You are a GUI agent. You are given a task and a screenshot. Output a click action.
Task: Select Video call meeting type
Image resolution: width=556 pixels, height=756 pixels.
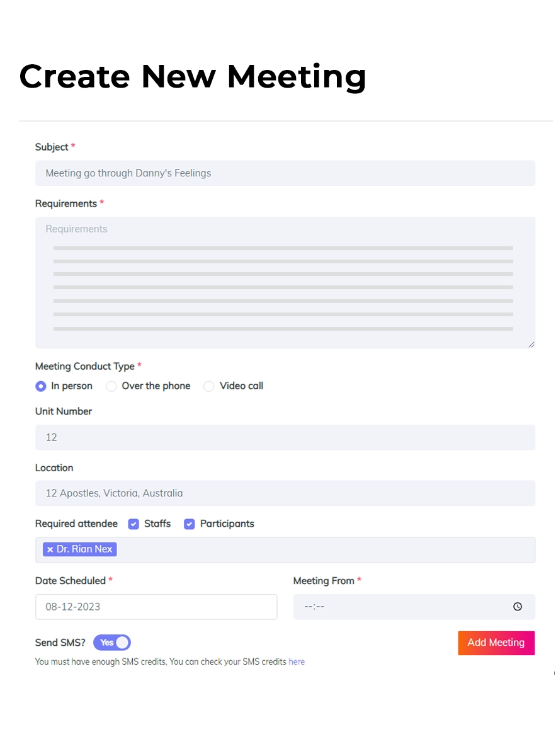tap(209, 386)
